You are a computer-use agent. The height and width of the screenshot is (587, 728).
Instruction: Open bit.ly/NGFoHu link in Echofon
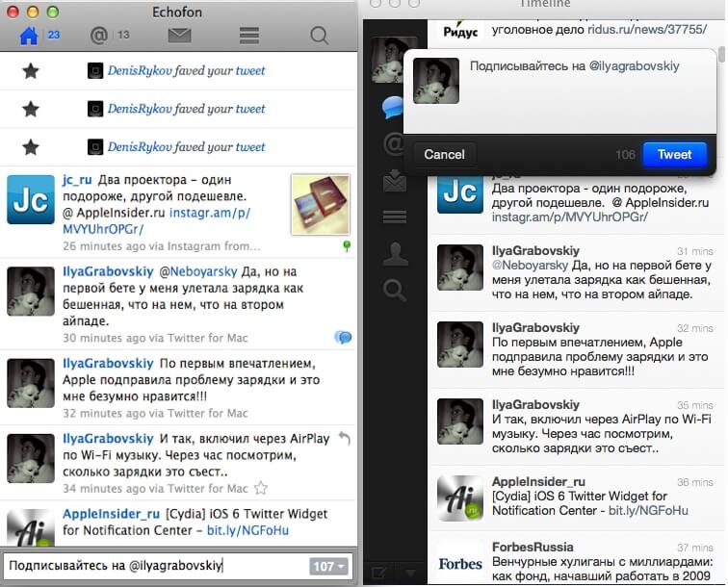(x=247, y=530)
